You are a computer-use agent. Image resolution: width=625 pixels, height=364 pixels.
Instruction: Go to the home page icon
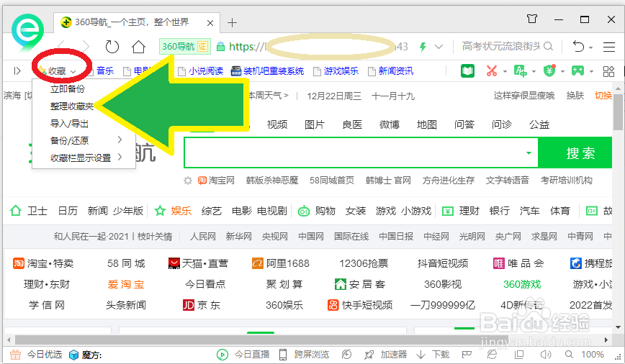pos(138,47)
